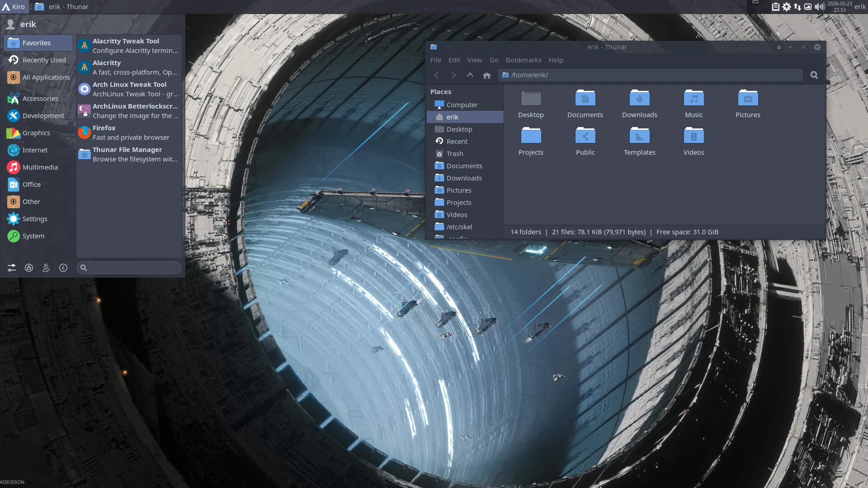
Task: Click the clipboard icon in system tray
Action: tap(775, 7)
